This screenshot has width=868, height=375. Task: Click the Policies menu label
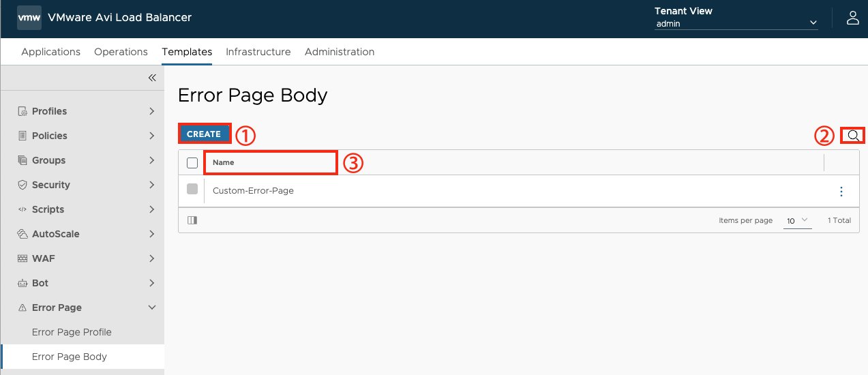(50, 136)
